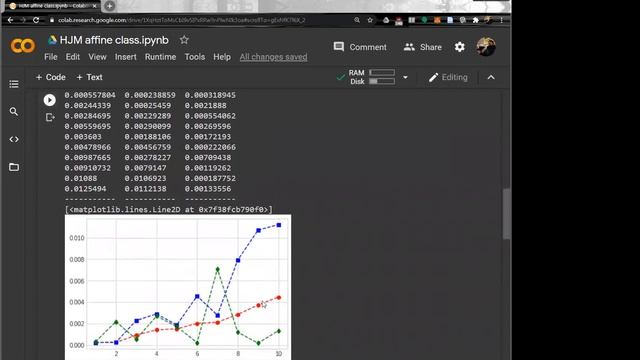Click the value 0.000557804 in output
The height and width of the screenshot is (360, 640).
pos(90,95)
